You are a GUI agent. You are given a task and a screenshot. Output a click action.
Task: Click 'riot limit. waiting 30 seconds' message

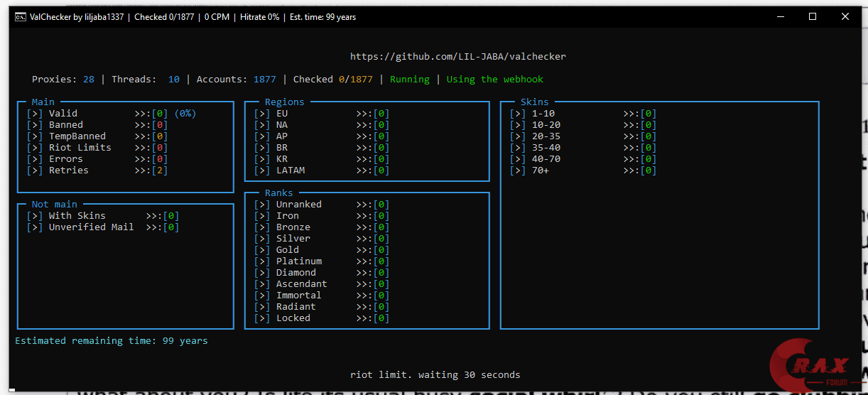coord(435,374)
